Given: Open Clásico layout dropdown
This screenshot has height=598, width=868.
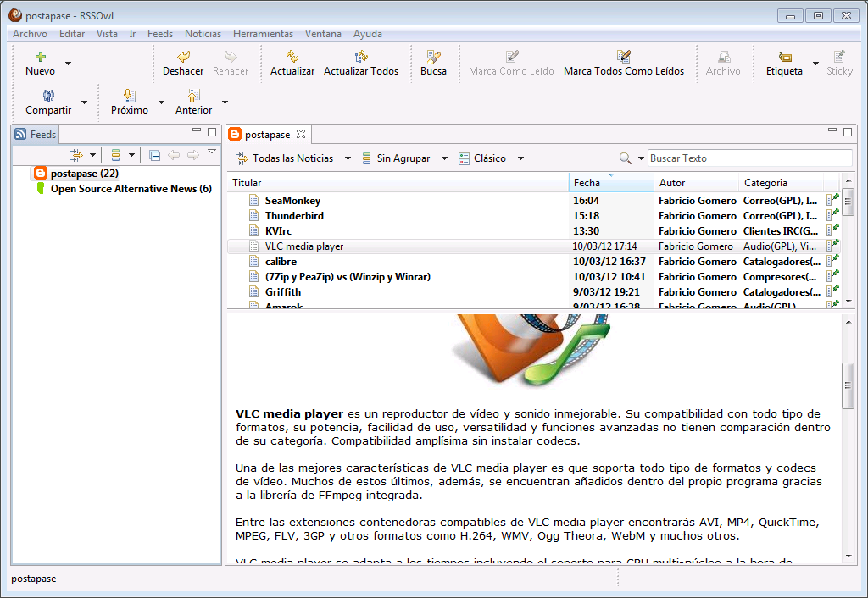Looking at the screenshot, I should 520,158.
